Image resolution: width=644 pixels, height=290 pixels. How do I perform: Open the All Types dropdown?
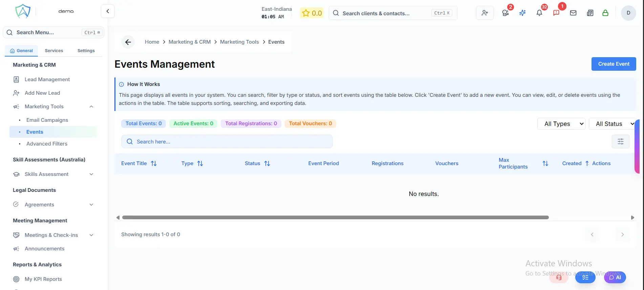(x=561, y=124)
